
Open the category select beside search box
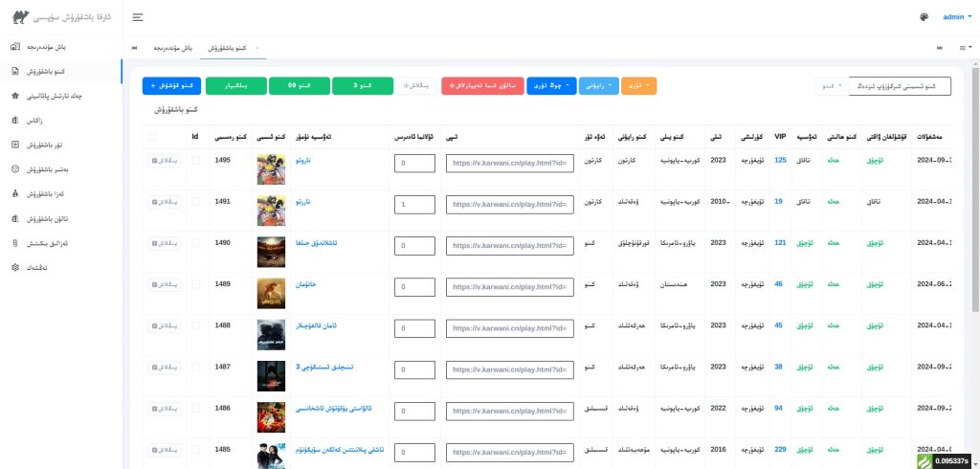click(831, 86)
